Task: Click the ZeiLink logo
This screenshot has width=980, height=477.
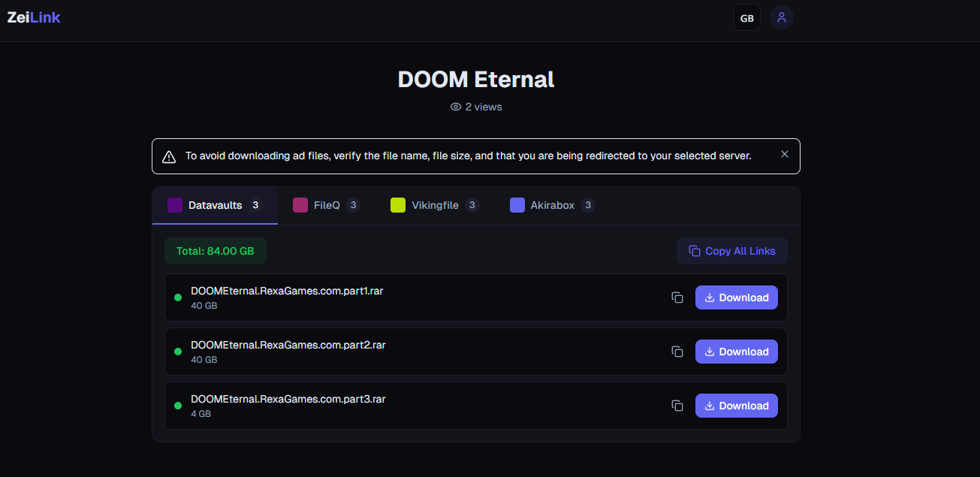Action: [34, 17]
